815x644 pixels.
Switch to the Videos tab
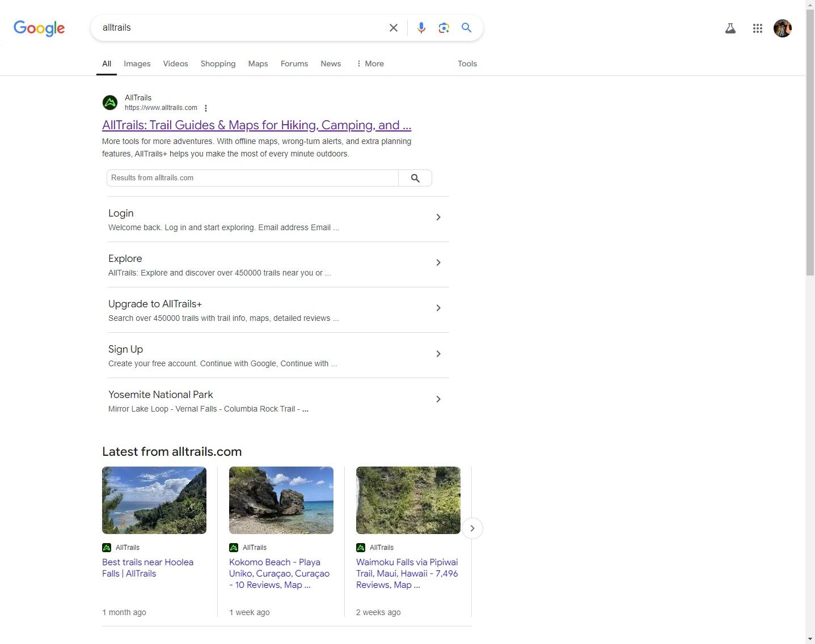tap(175, 63)
